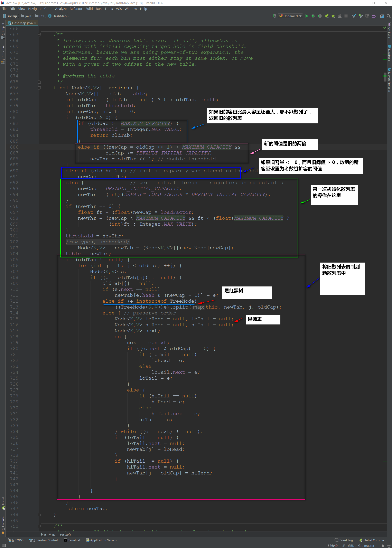Screen dimensions: 392x548
Task: Click the Stop square icon
Action: (346, 16)
